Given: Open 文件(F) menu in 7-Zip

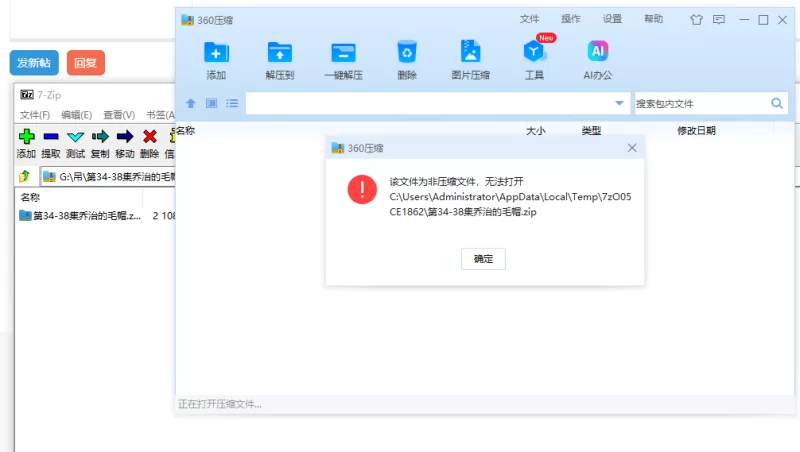Looking at the screenshot, I should tap(35, 115).
